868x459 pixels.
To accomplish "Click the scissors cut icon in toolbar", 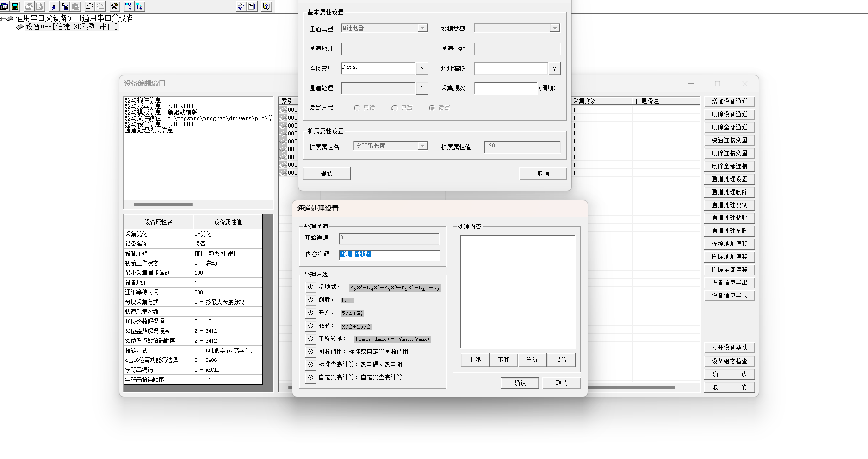I will pyautogui.click(x=54, y=6).
